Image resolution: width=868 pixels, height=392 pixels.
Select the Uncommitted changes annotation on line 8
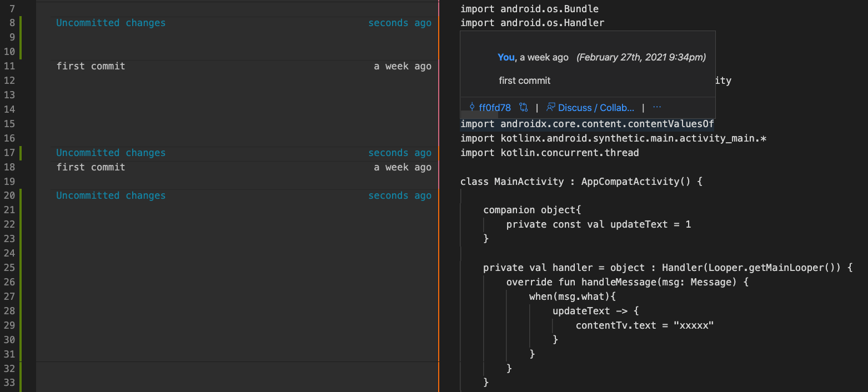(111, 23)
